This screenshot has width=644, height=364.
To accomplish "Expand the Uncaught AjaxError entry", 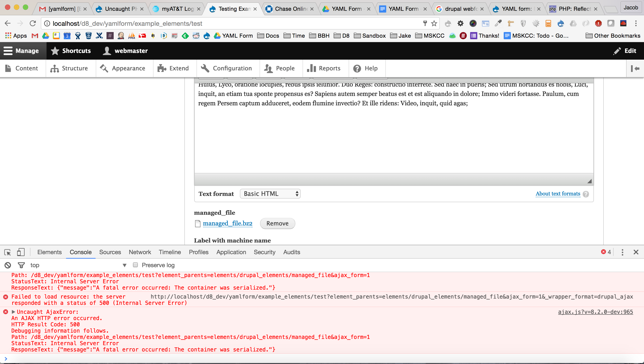I will pos(13,312).
